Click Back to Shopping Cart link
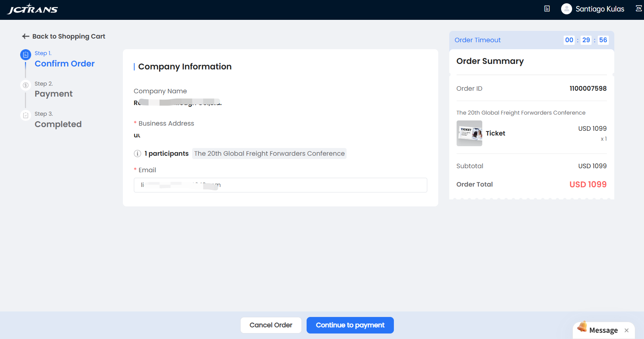 coord(69,36)
